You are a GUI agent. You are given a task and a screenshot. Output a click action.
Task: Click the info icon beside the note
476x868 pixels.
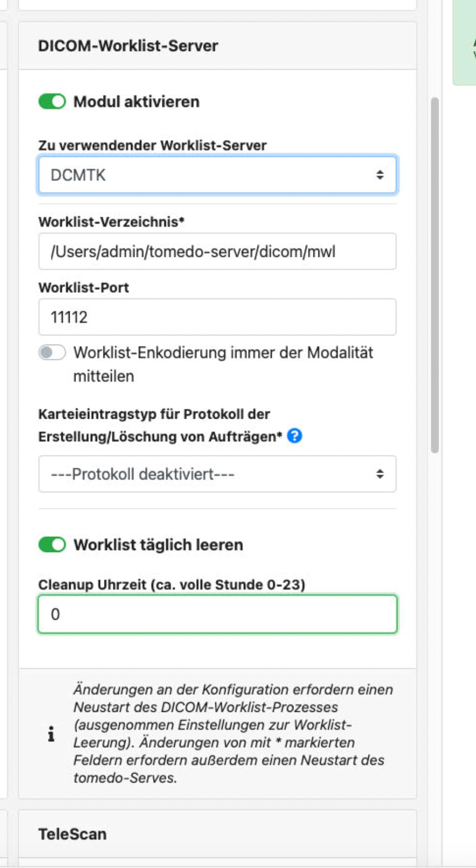click(51, 734)
